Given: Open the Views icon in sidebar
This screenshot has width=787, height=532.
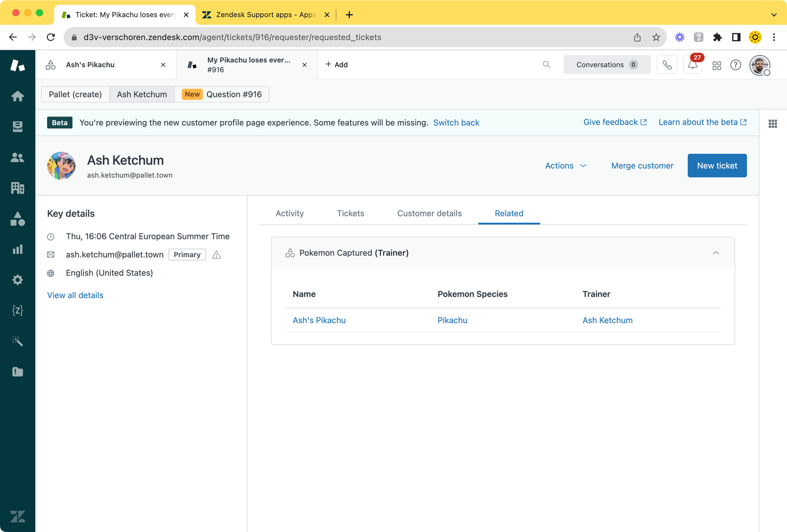Looking at the screenshot, I should click(x=17, y=127).
